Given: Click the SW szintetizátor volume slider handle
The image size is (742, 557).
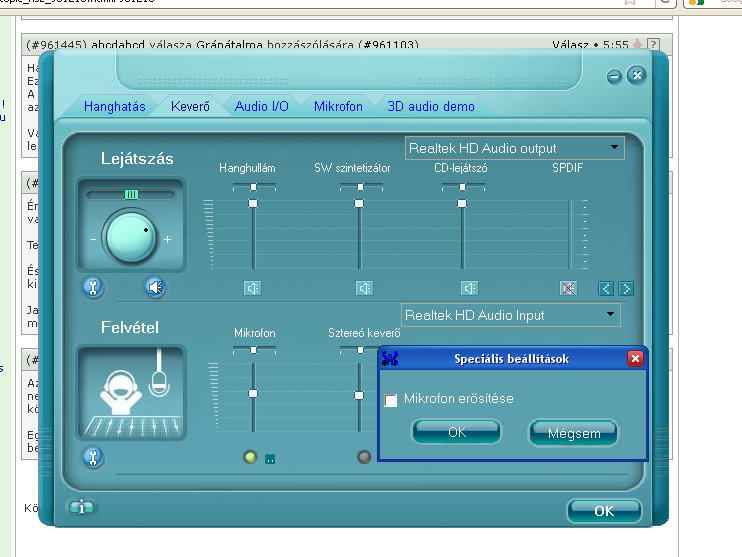Looking at the screenshot, I should click(359, 203).
